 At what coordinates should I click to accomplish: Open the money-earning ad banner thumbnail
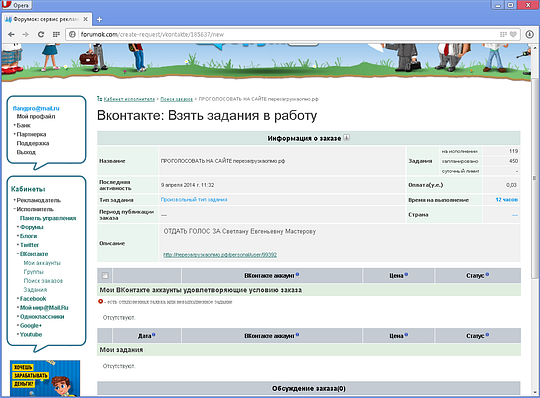(45, 378)
